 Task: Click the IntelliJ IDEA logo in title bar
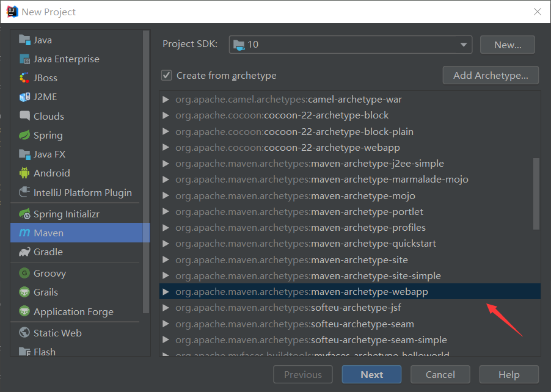tap(12, 12)
